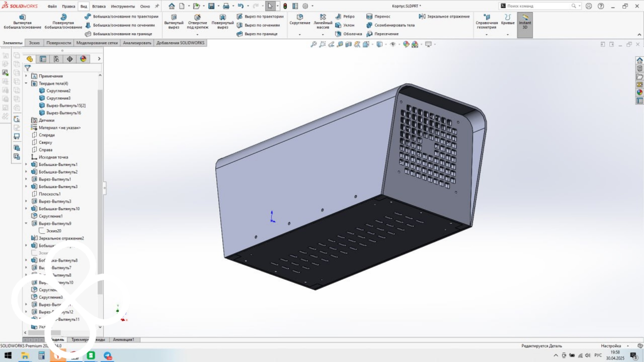Select the Ребро rib tool
Screen dimensions: 644x362
tap(345, 17)
